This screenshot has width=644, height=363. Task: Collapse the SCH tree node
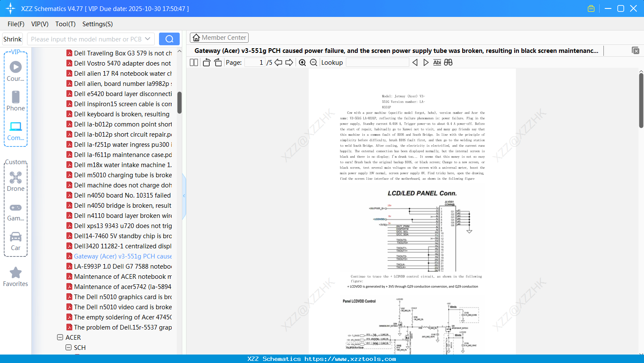click(x=69, y=347)
